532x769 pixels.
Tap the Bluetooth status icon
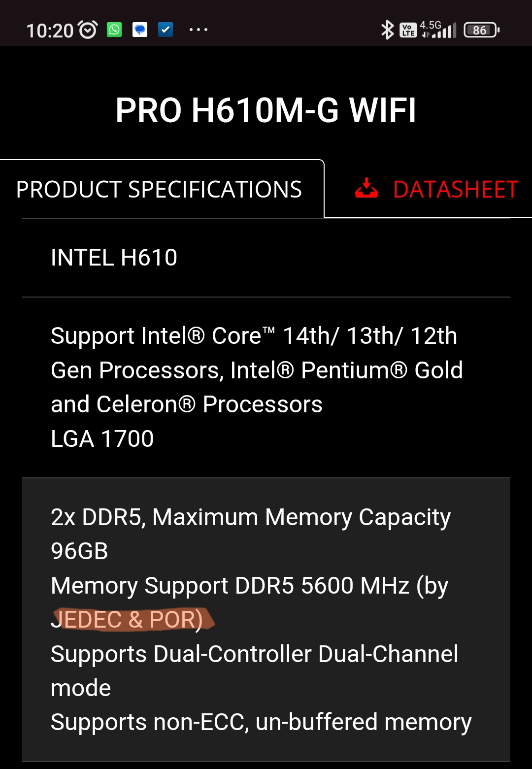(388, 30)
